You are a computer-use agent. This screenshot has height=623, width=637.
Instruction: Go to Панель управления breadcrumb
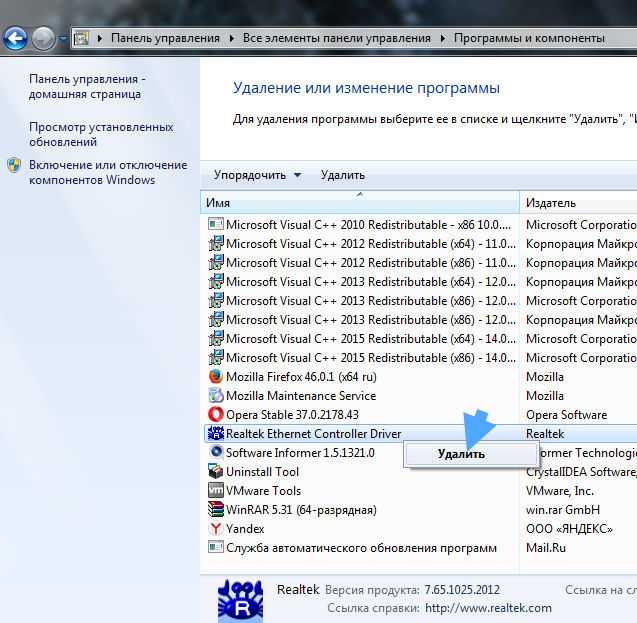165,38
